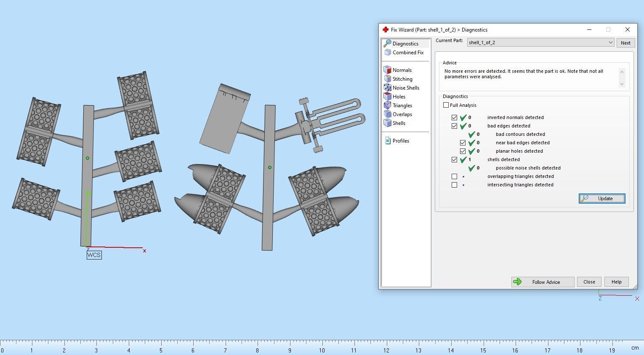Click the 'cm' unit label on ruler
644x355 pixels.
pos(635,348)
